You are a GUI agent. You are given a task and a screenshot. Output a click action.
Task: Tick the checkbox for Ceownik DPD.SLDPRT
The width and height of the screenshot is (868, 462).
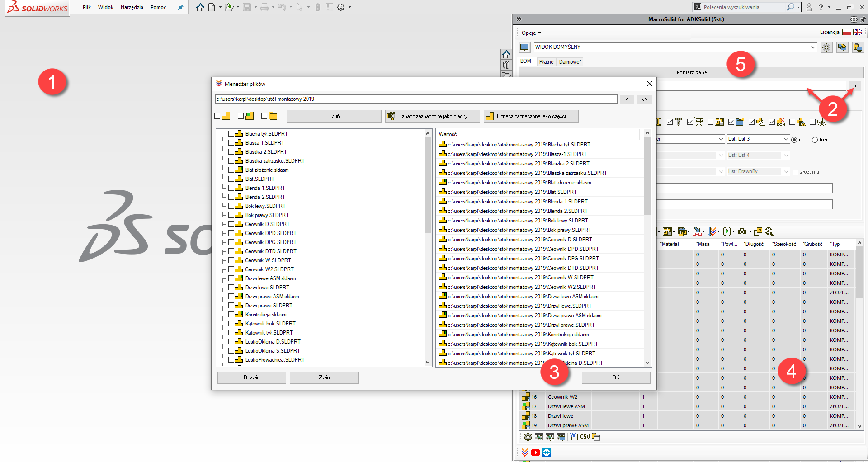[231, 233]
